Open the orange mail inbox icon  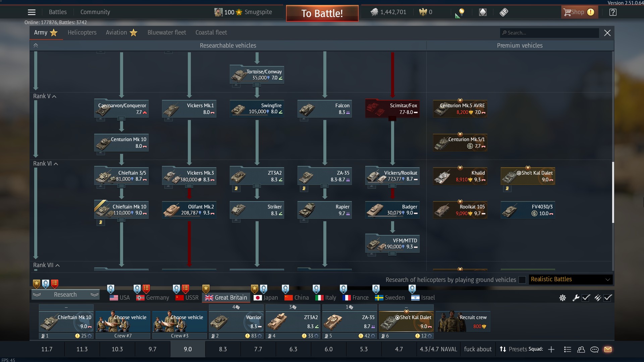point(608,349)
